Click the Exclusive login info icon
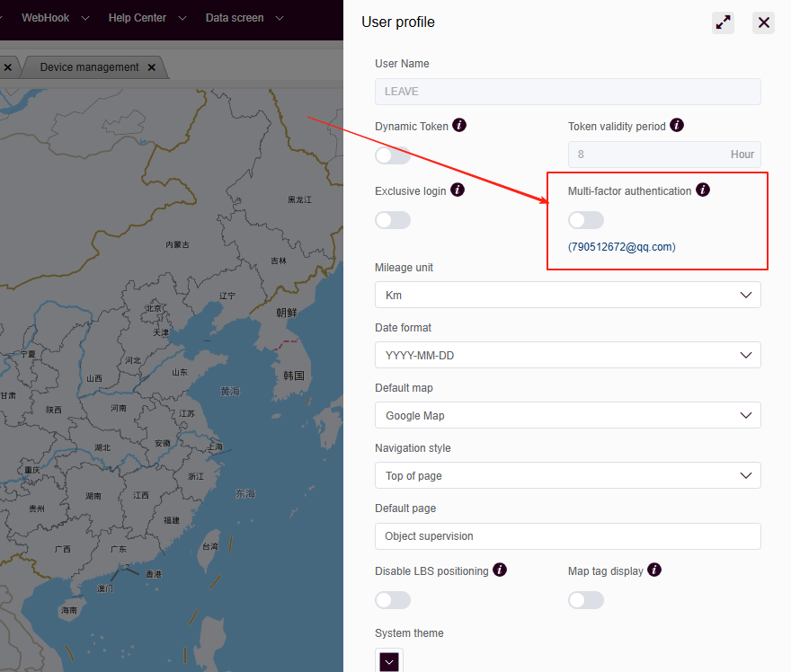The height and width of the screenshot is (672, 791). pos(457,190)
